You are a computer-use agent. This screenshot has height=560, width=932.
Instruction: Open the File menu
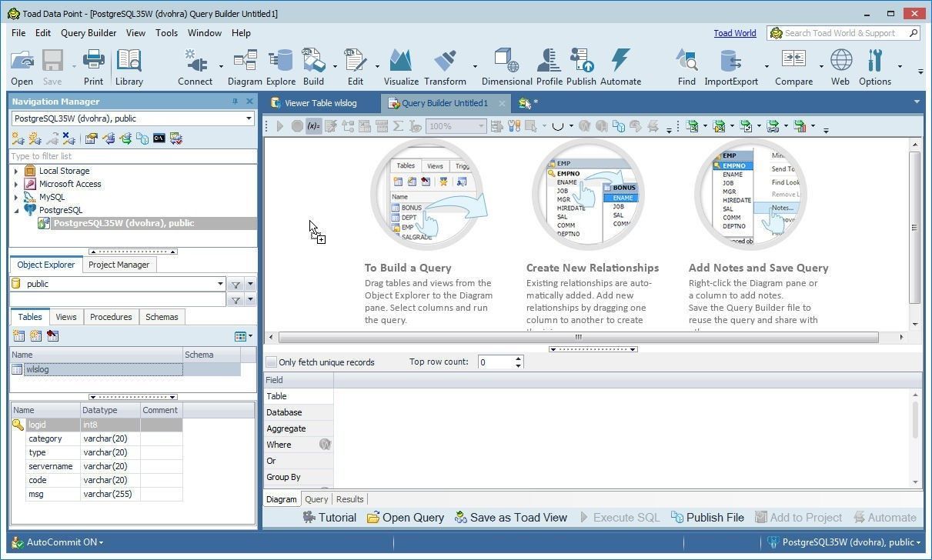coord(18,33)
